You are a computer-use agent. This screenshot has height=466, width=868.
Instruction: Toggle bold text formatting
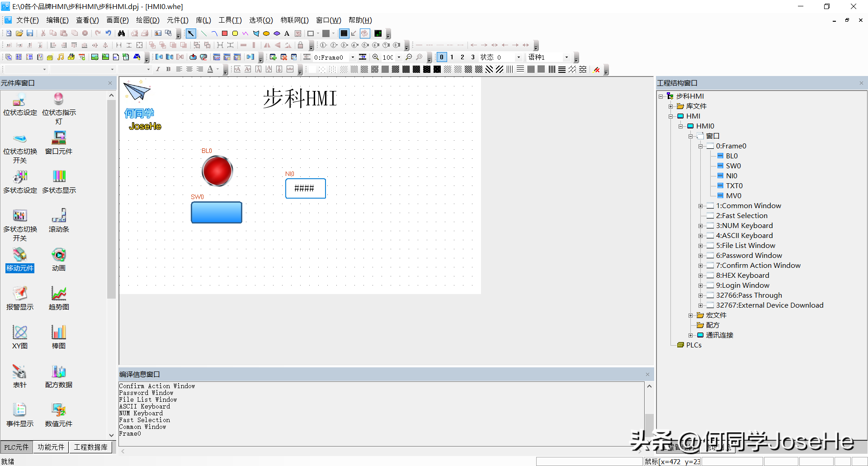(168, 69)
